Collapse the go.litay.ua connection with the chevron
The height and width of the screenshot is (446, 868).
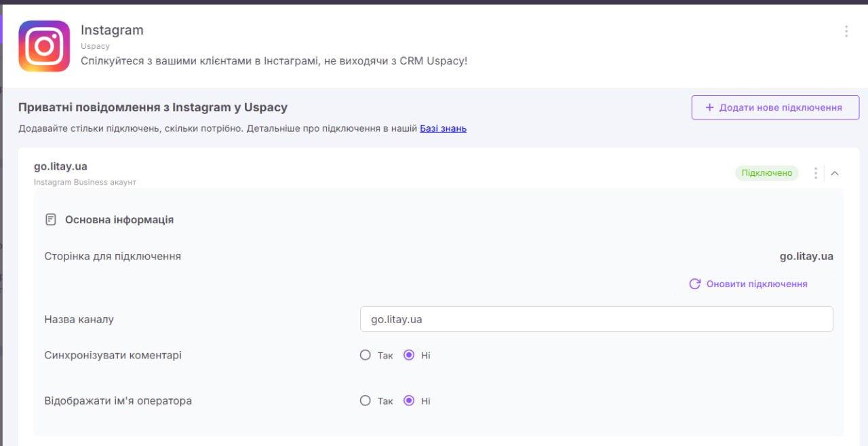pyautogui.click(x=835, y=173)
